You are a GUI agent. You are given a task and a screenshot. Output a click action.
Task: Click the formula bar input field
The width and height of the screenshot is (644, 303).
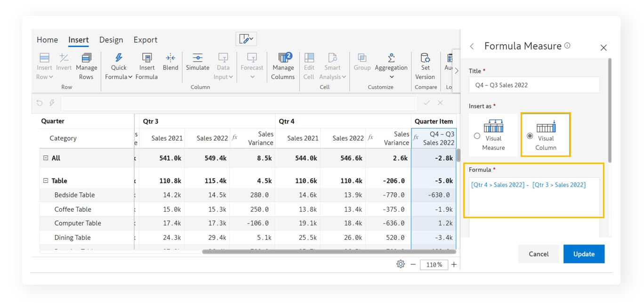(239, 103)
